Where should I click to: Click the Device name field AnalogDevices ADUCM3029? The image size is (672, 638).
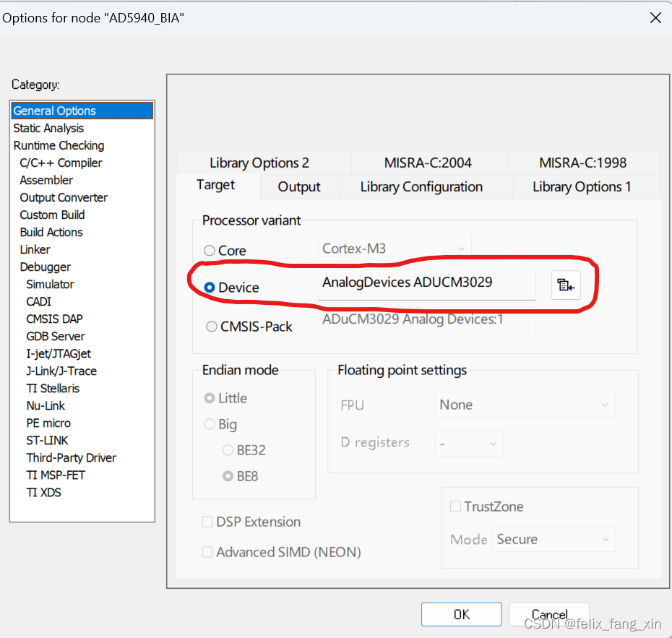pos(426,285)
